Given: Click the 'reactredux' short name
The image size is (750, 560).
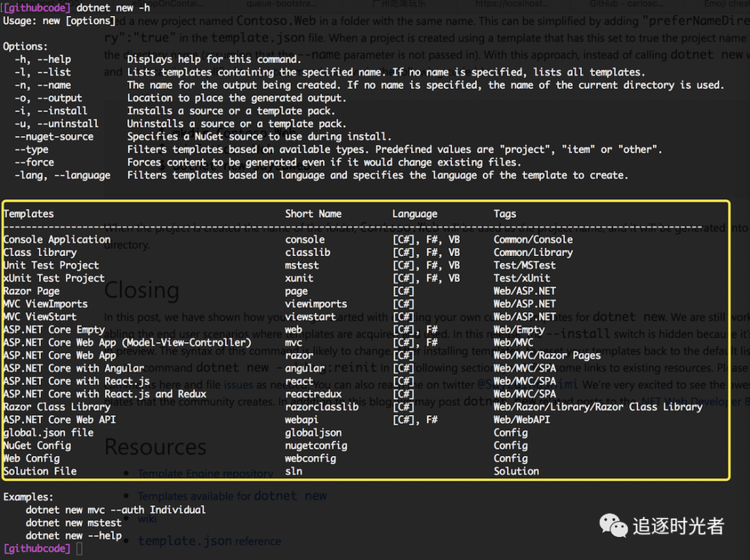Looking at the screenshot, I should (x=313, y=394).
